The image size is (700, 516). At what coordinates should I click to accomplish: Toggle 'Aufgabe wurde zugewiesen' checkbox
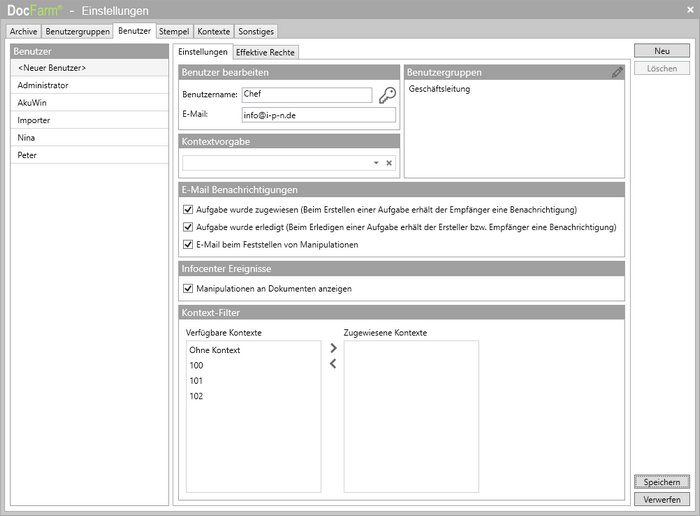[x=188, y=210]
